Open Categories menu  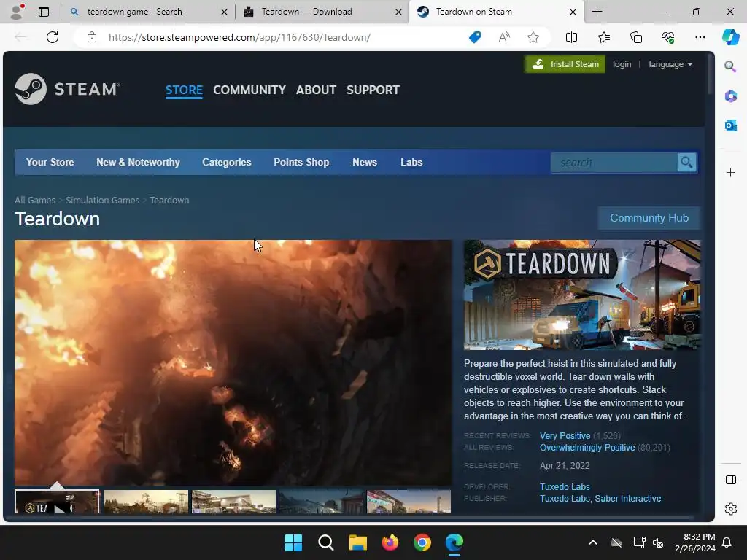tap(227, 162)
